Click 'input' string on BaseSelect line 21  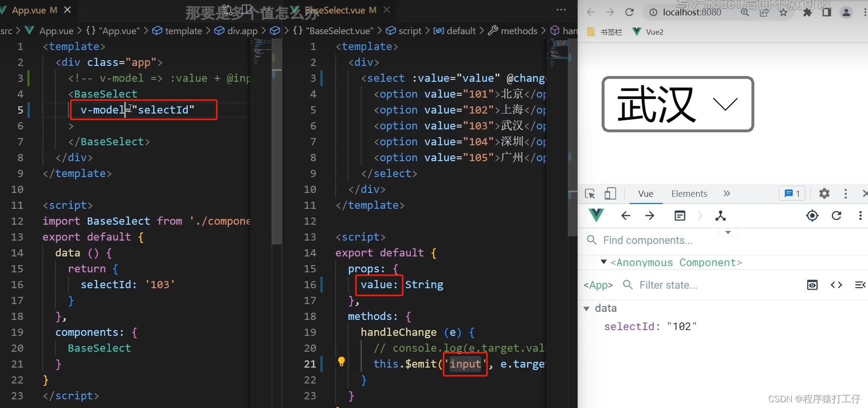pyautogui.click(x=465, y=364)
